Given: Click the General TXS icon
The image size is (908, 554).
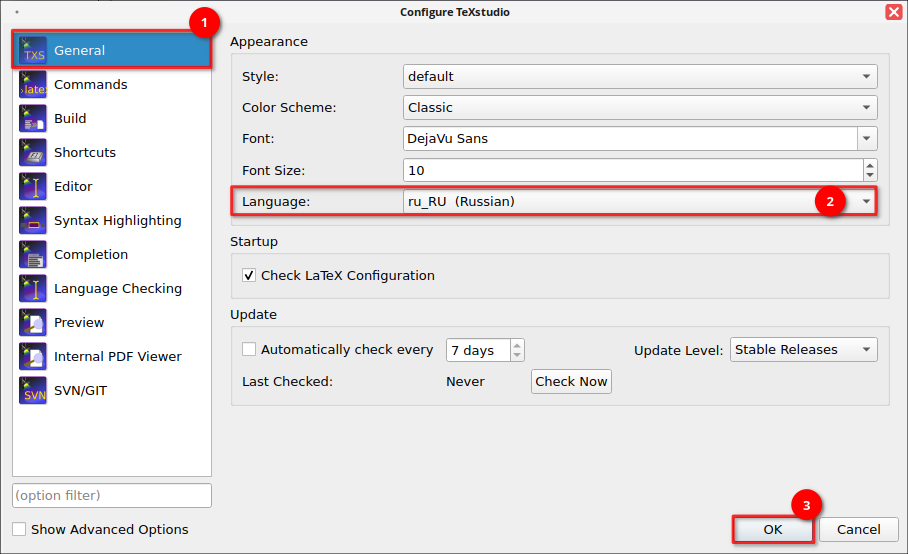Looking at the screenshot, I should pyautogui.click(x=33, y=50).
